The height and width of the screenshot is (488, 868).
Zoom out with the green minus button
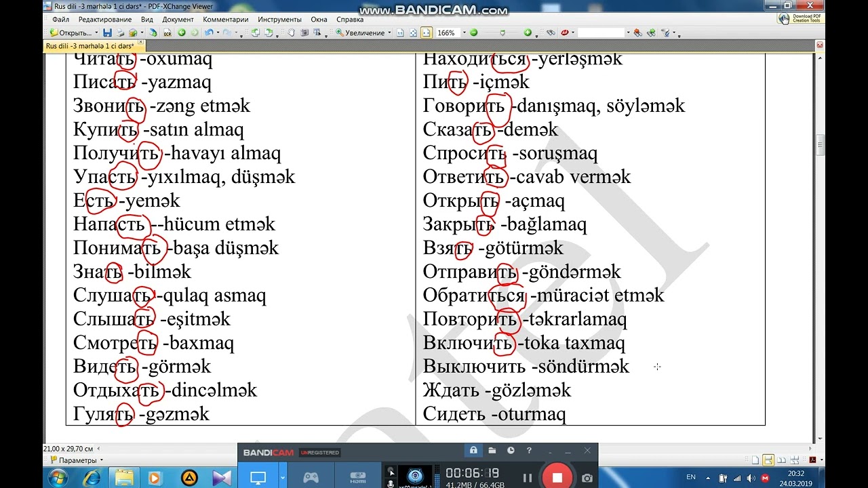click(473, 33)
